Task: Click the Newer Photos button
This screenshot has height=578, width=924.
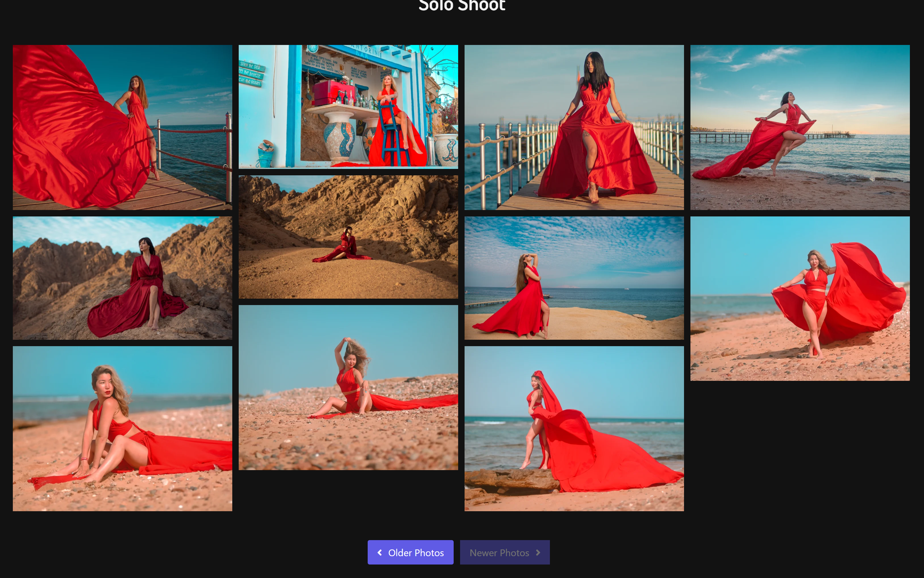Action: (x=505, y=552)
